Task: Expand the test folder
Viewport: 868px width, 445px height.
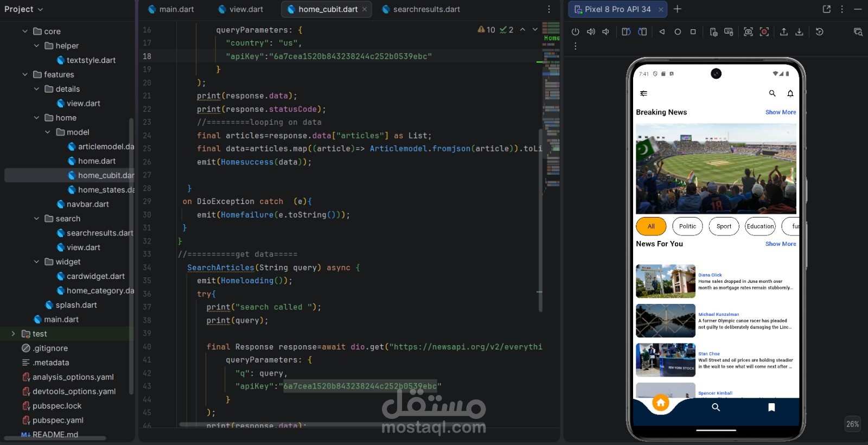Action: (x=14, y=334)
